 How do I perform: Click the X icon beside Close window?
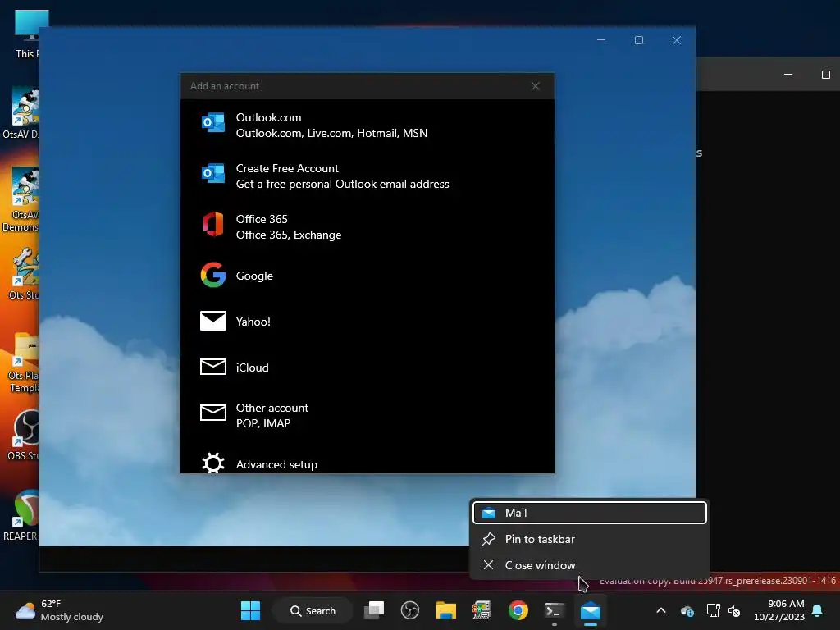(489, 565)
